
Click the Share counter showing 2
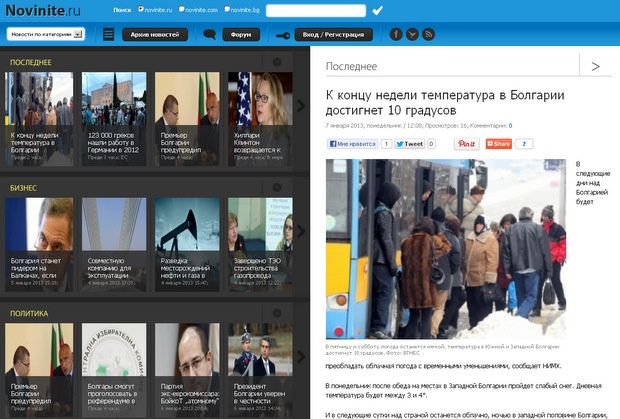(x=524, y=144)
